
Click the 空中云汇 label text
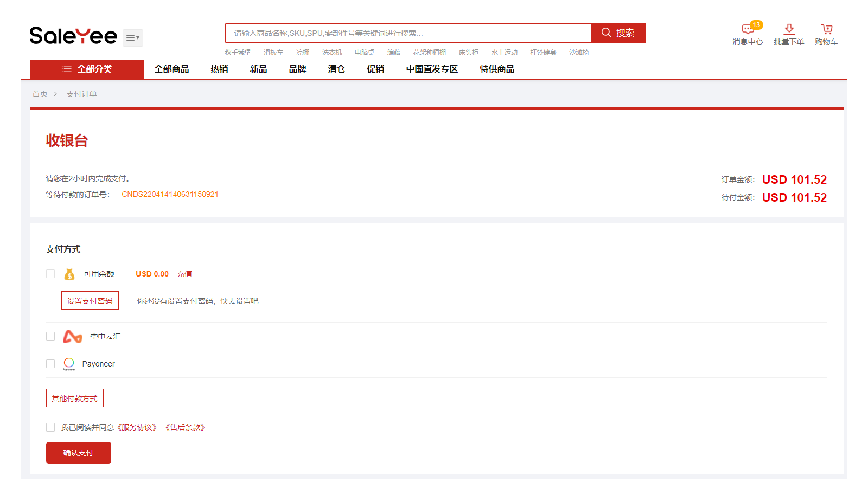coord(105,336)
